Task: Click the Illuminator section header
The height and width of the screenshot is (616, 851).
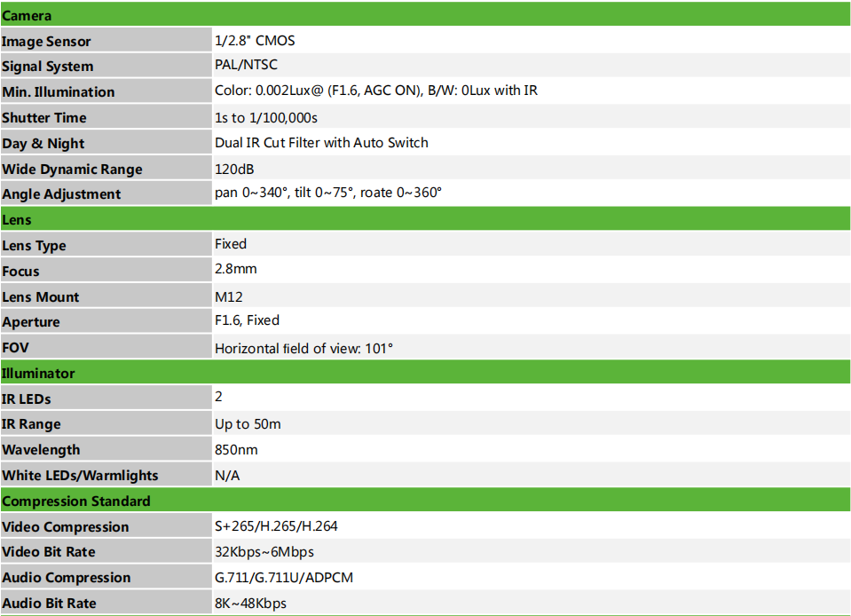Action: tap(426, 372)
